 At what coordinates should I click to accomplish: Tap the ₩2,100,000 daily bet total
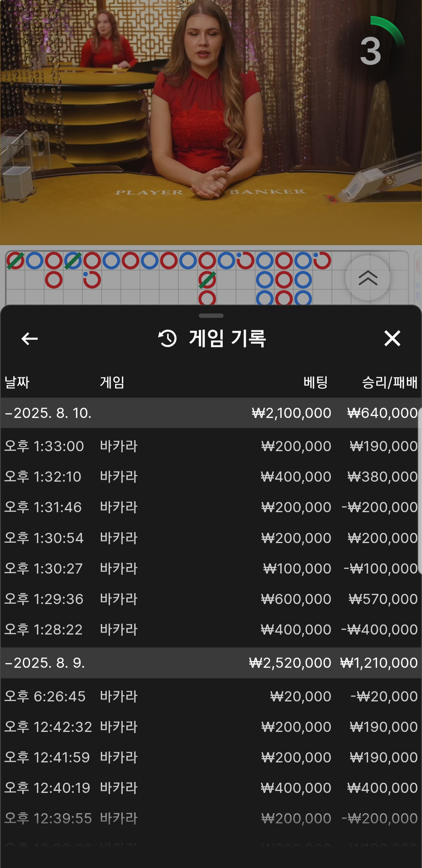(x=291, y=413)
